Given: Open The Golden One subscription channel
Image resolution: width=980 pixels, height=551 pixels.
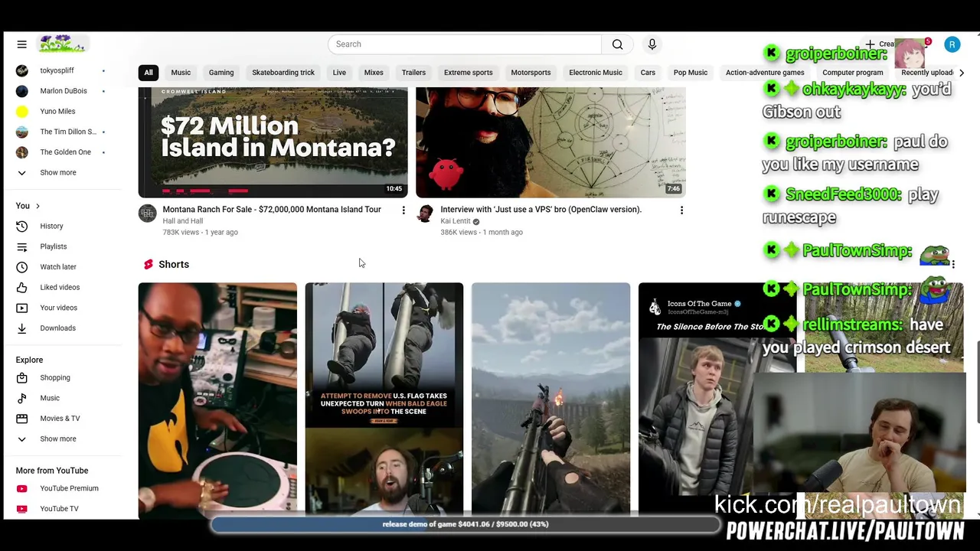Looking at the screenshot, I should coord(64,152).
